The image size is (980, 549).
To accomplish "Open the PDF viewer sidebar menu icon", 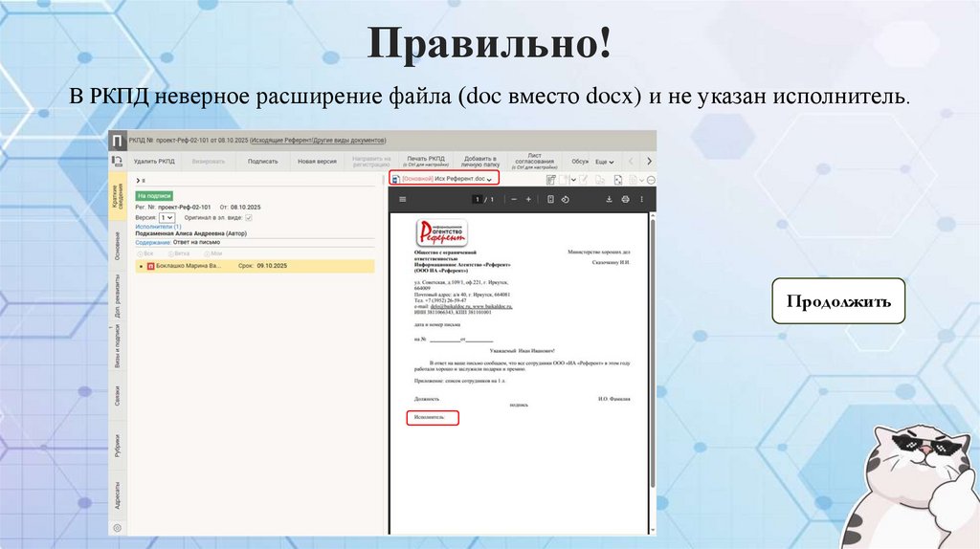I will [x=403, y=199].
